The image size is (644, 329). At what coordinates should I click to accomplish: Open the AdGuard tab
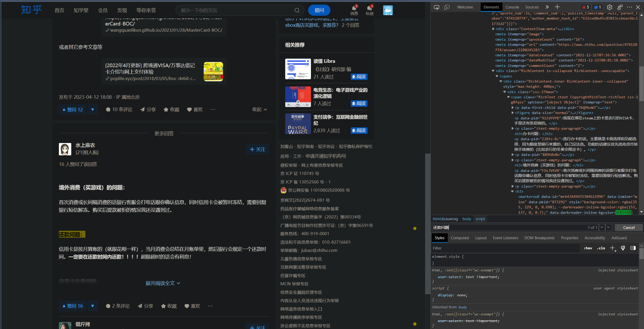coord(619,238)
